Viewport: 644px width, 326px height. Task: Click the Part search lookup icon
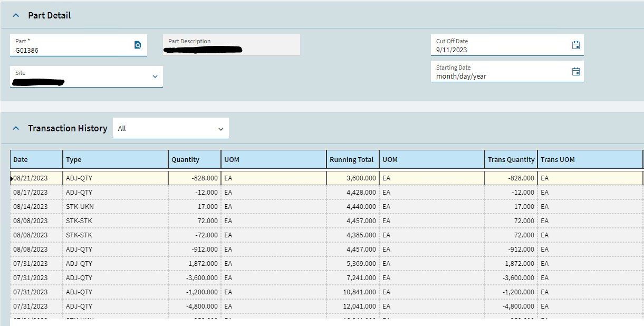click(138, 45)
